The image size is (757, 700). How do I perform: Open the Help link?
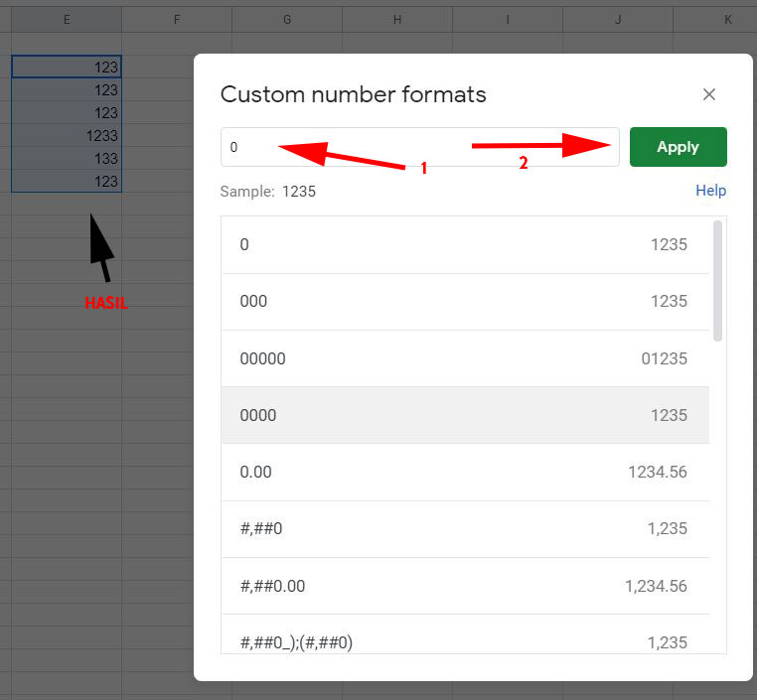point(710,191)
